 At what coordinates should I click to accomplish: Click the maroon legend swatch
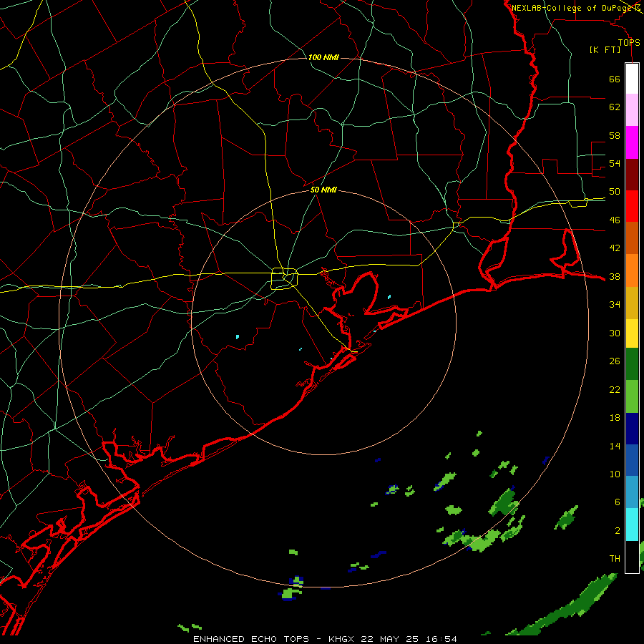pyautogui.click(x=632, y=175)
